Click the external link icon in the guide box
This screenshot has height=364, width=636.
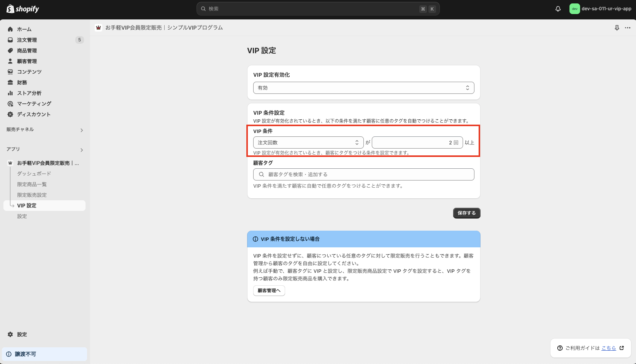coord(622,348)
